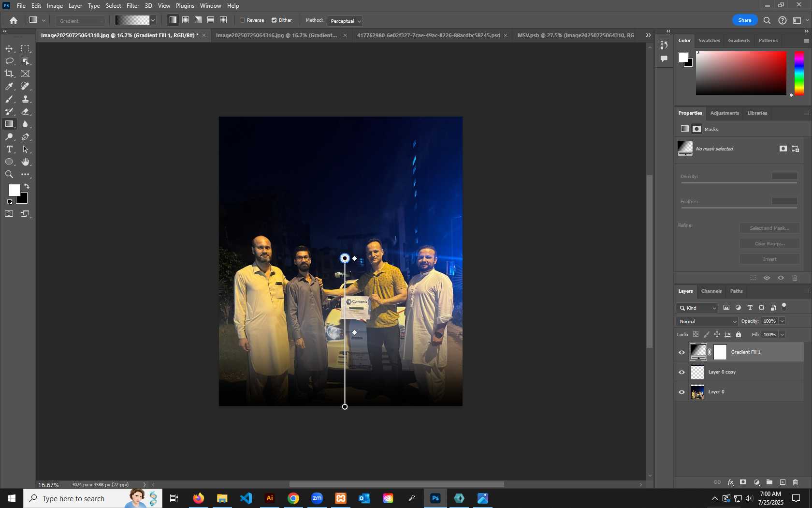Select the Blur tool
The width and height of the screenshot is (812, 508).
click(26, 124)
